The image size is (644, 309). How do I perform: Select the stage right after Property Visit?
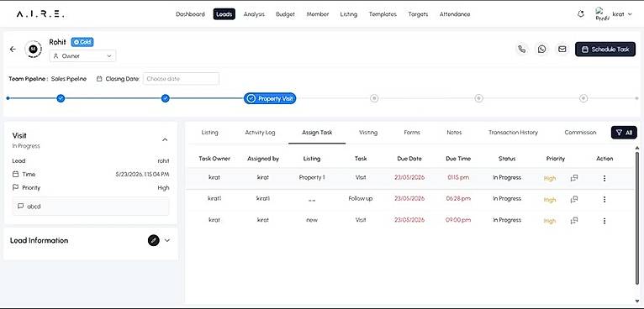click(x=374, y=98)
